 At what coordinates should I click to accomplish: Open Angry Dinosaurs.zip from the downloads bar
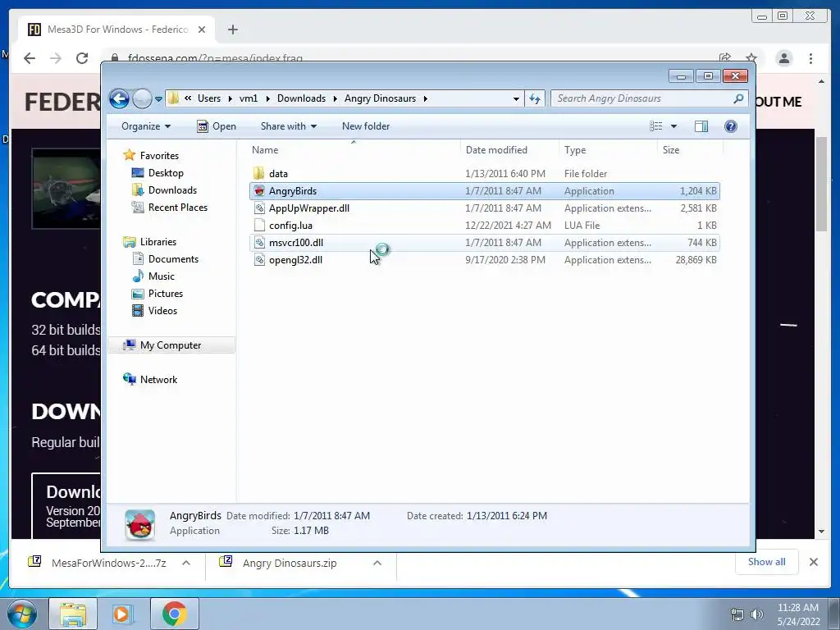(x=290, y=563)
